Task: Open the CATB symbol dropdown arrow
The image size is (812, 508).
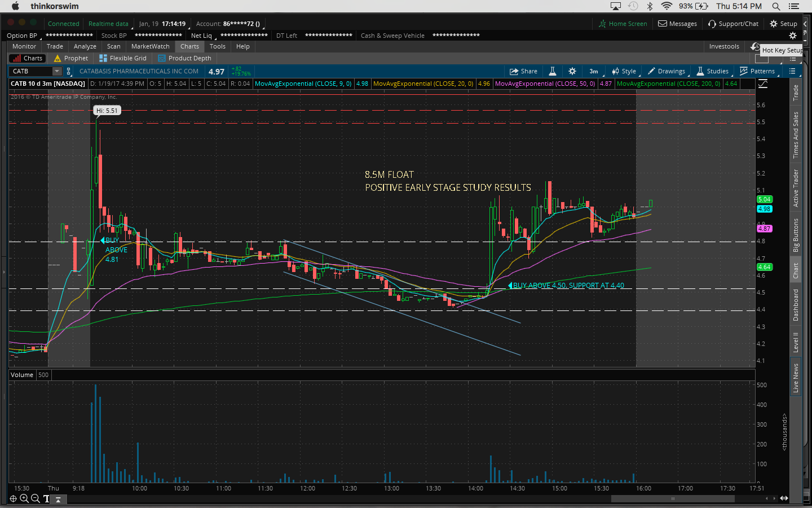Action: tap(57, 71)
